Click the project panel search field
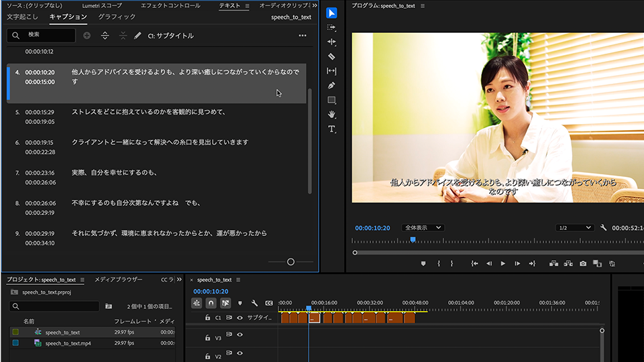Image resolution: width=644 pixels, height=362 pixels. click(x=54, y=306)
